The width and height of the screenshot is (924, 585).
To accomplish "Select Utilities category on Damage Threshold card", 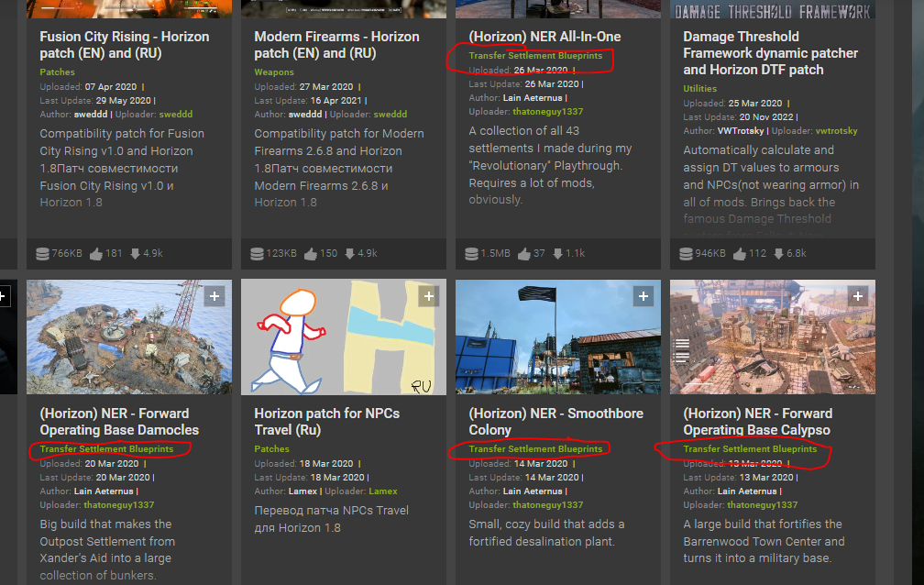I will (x=700, y=89).
